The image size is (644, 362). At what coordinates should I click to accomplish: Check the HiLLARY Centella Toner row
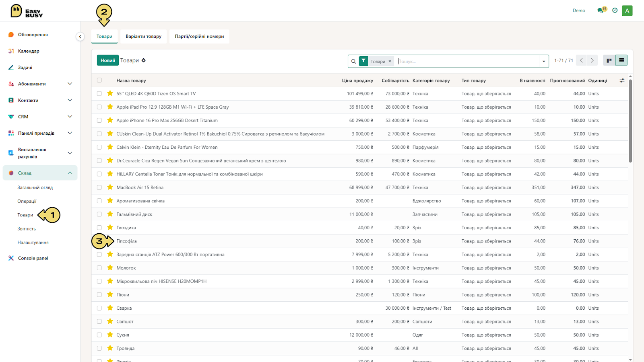[99, 174]
